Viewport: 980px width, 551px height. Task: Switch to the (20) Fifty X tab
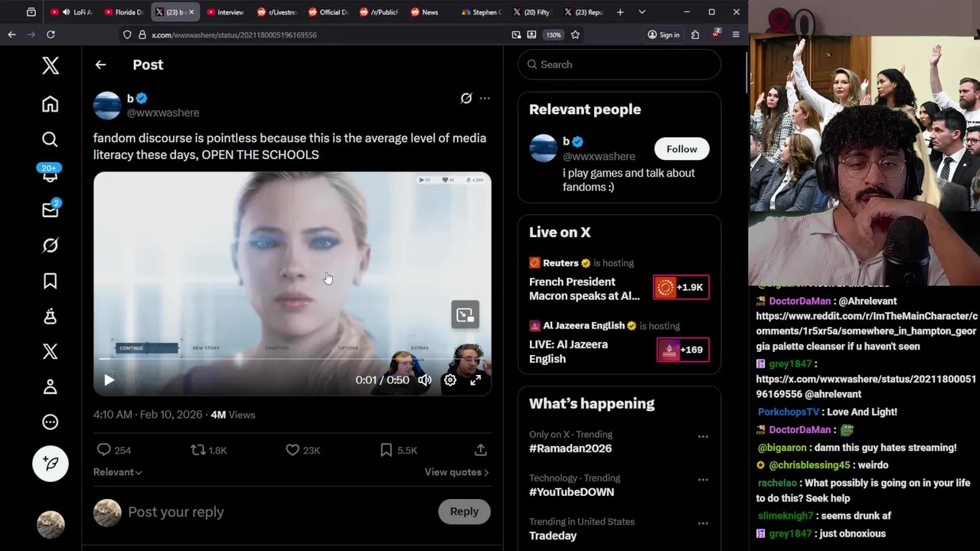tap(533, 12)
